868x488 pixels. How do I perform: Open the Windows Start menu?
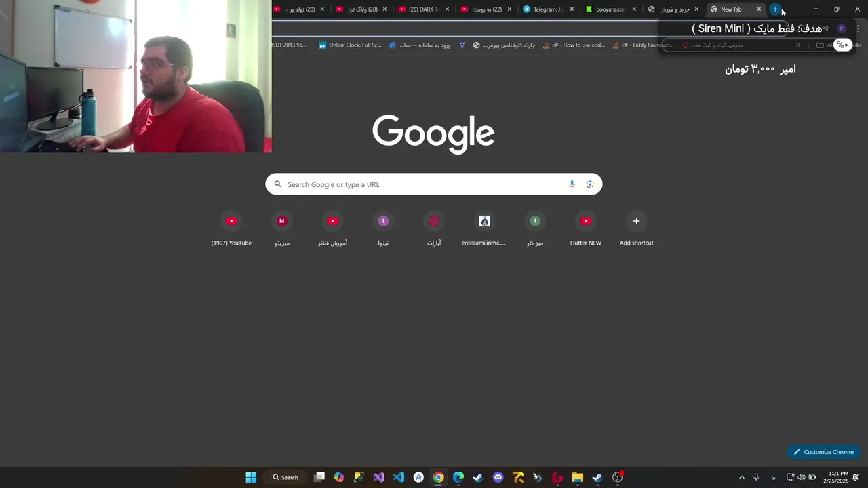pos(251,477)
